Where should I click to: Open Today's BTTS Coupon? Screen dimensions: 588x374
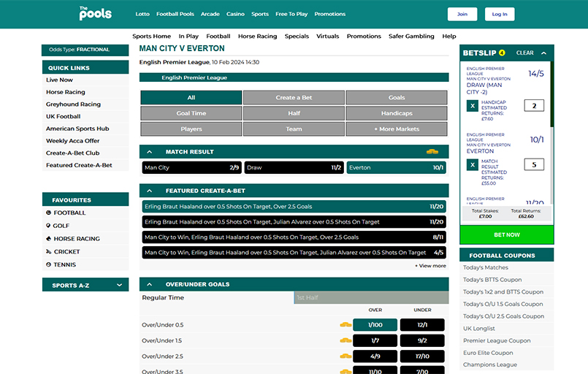tap(492, 280)
